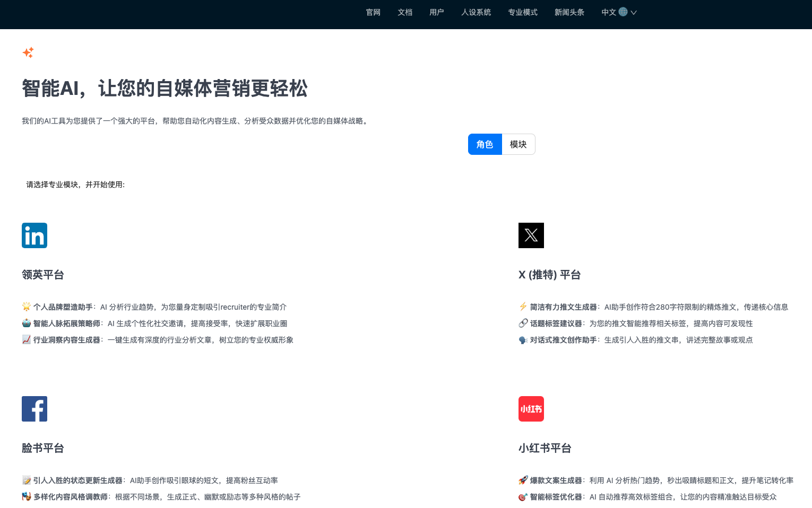Open 智能人脉拓展策略师 module
The image size is (812, 508).
67,323
